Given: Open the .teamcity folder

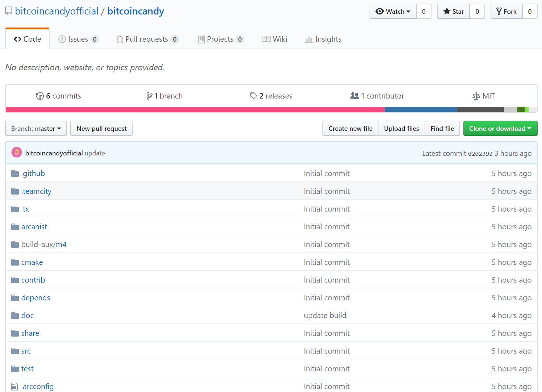Looking at the screenshot, I should [x=36, y=191].
